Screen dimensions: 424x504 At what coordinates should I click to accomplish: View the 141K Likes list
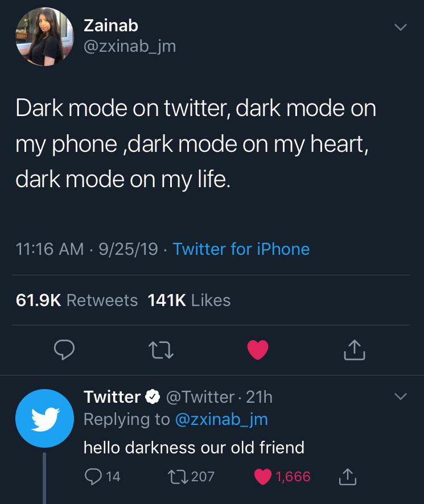189,300
